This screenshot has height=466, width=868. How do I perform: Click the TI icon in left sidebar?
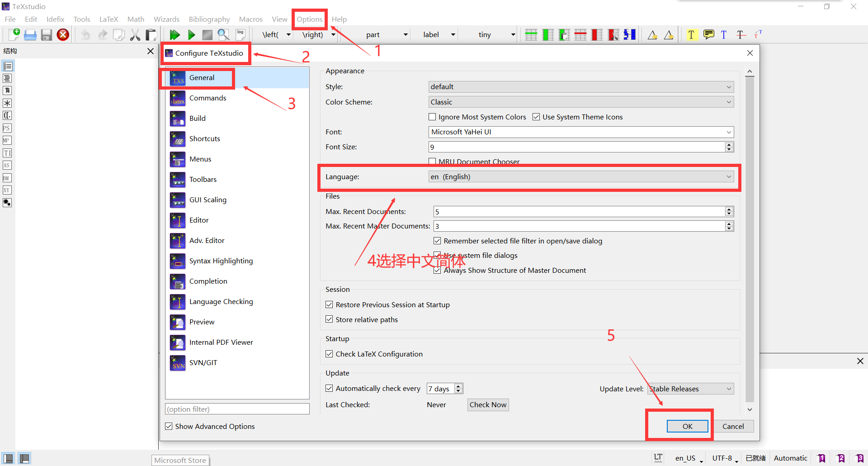(7, 153)
